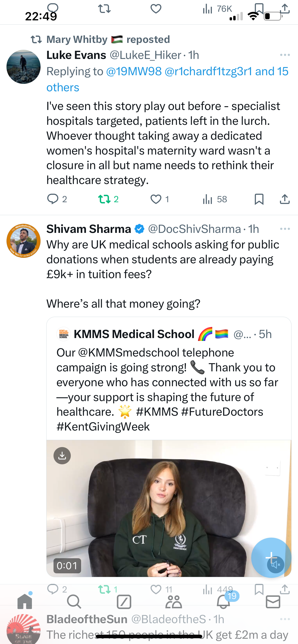The width and height of the screenshot is (298, 644).
Task: View analytics showing 58 views
Action: coord(215,199)
